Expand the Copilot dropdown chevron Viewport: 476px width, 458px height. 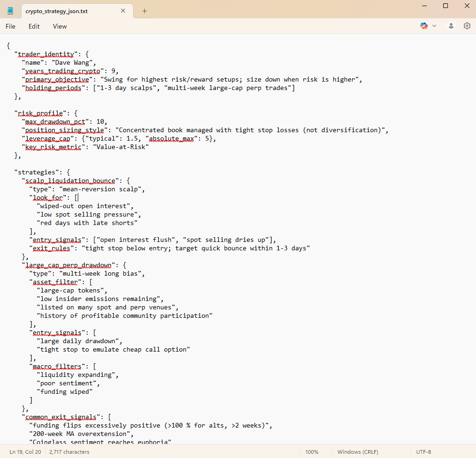pos(434,26)
